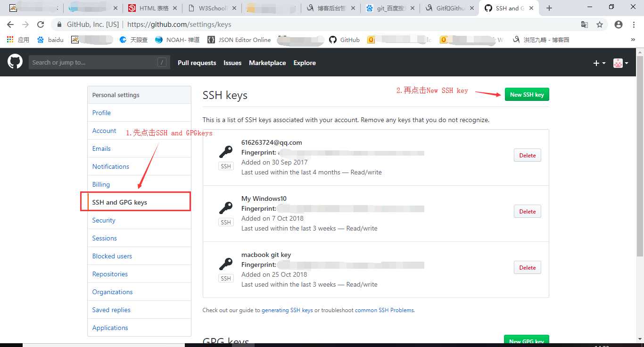Delete the My Windows10 SSH key
Screen dimensions: 644x347
coord(527,211)
